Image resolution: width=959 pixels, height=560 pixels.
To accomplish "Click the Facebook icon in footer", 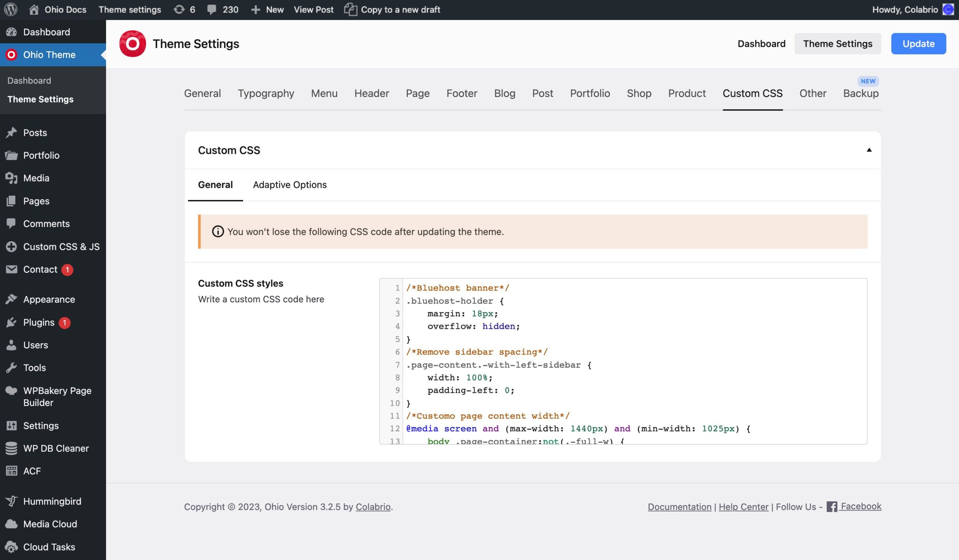I will pos(832,507).
